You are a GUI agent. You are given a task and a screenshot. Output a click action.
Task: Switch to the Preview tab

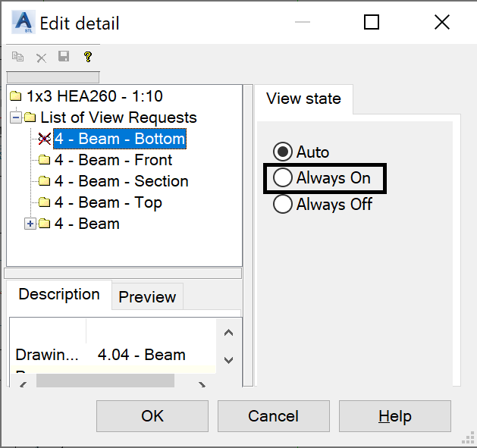click(147, 297)
